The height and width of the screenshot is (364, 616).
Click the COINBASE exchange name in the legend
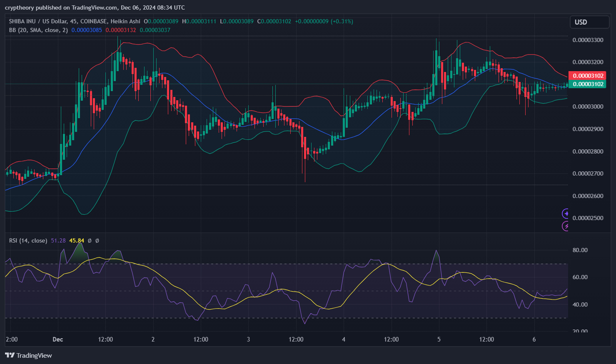point(94,21)
